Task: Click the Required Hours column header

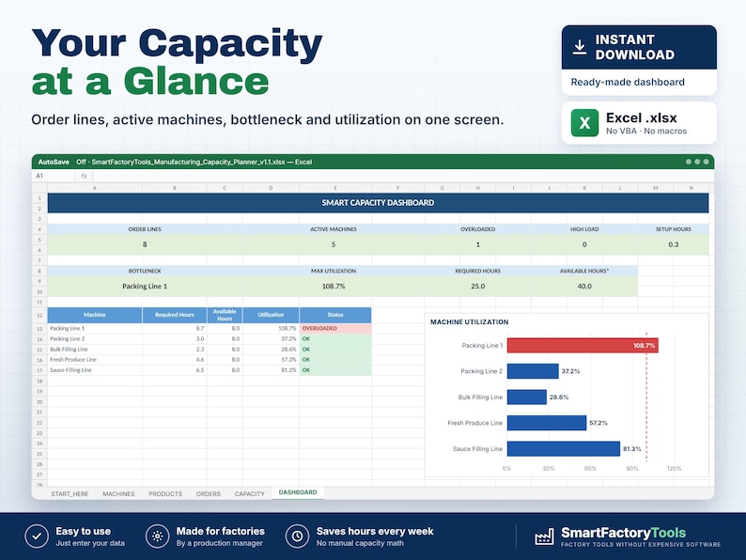Action: (x=175, y=315)
